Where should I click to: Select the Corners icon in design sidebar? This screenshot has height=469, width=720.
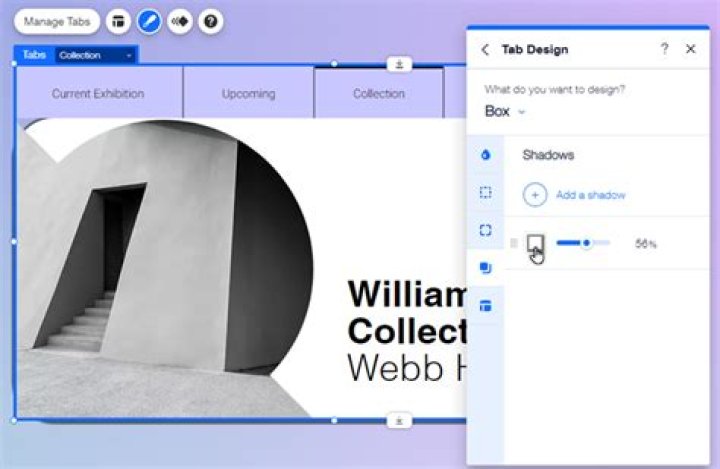pyautogui.click(x=486, y=230)
